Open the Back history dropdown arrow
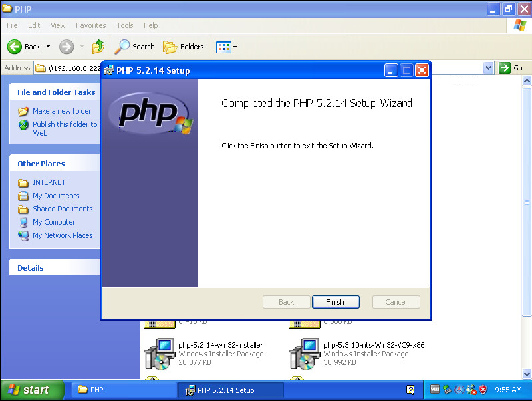 tap(48, 47)
